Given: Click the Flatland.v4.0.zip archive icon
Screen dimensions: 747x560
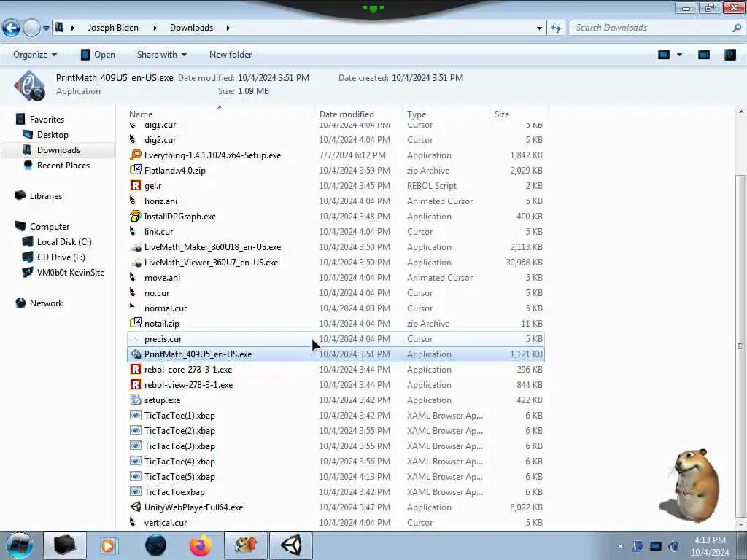Looking at the screenshot, I should pos(136,170).
